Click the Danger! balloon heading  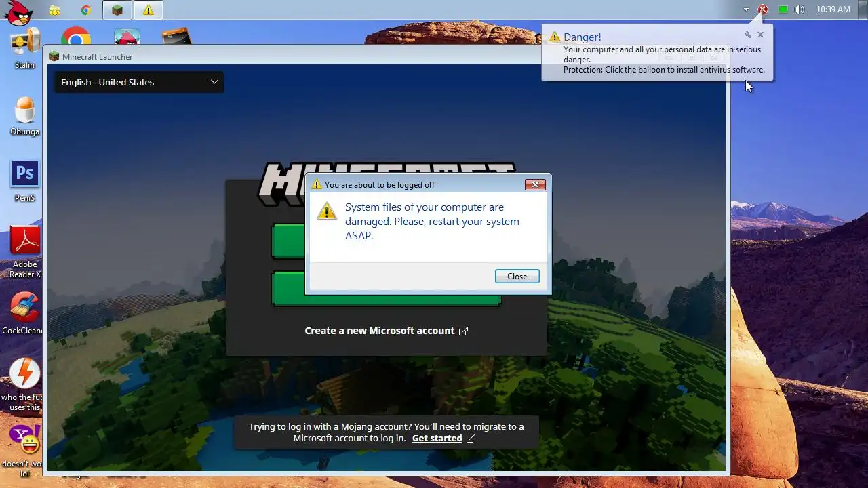pos(582,37)
